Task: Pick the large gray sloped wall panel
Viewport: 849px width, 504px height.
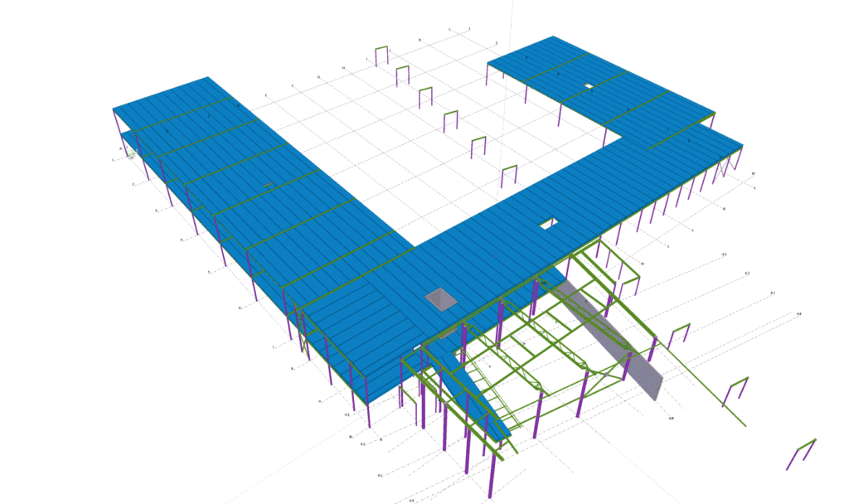Action: (x=612, y=341)
